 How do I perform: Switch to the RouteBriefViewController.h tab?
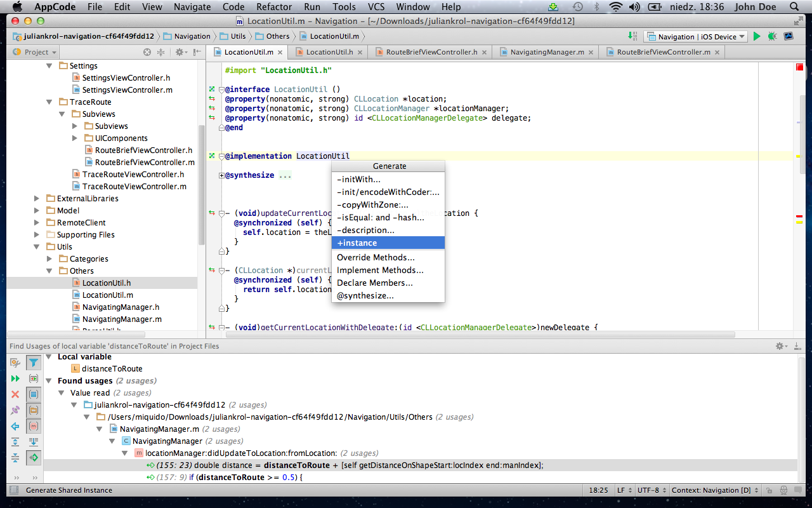[431, 52]
